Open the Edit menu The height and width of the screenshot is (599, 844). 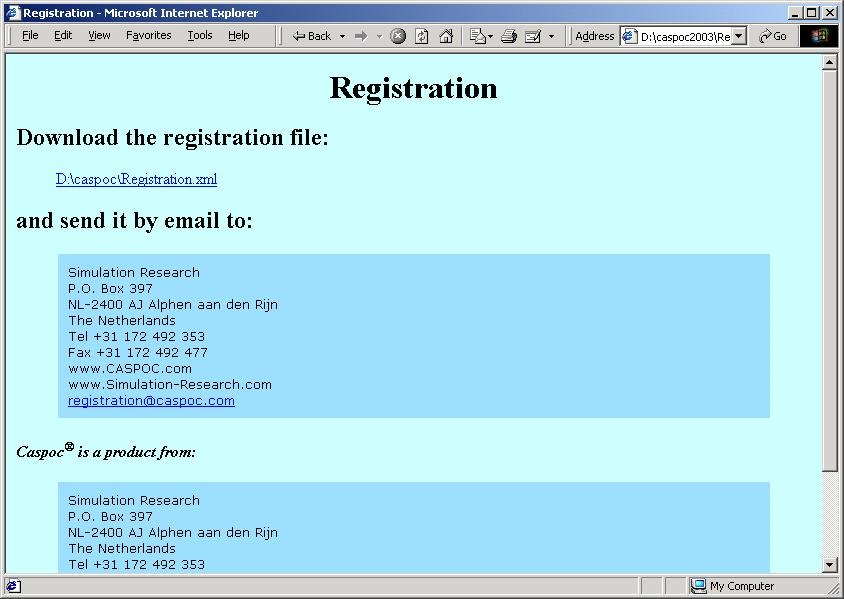coord(63,36)
